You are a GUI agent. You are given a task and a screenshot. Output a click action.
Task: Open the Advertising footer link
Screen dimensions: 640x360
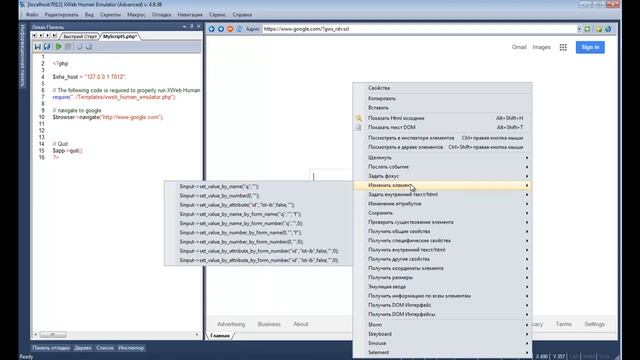[x=231, y=324]
